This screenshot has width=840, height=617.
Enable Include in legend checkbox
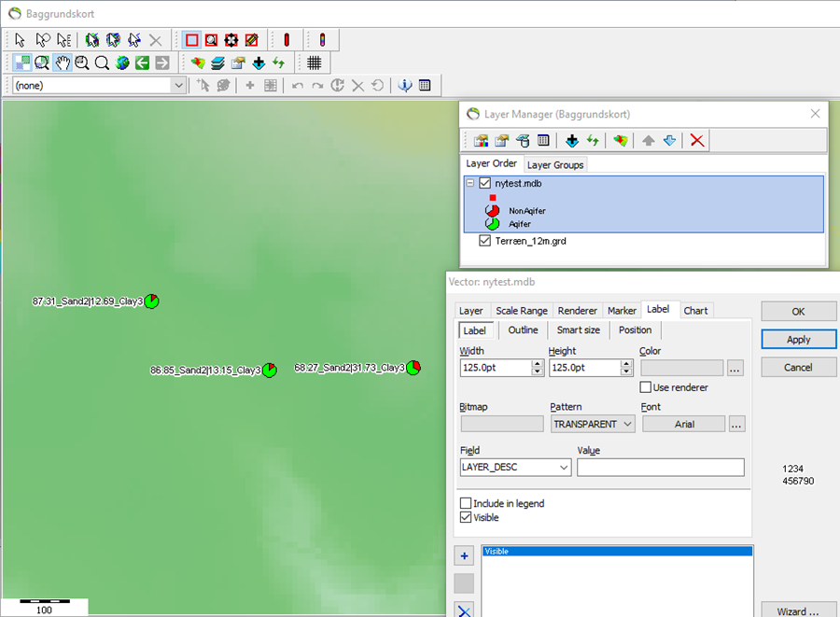[x=466, y=503]
